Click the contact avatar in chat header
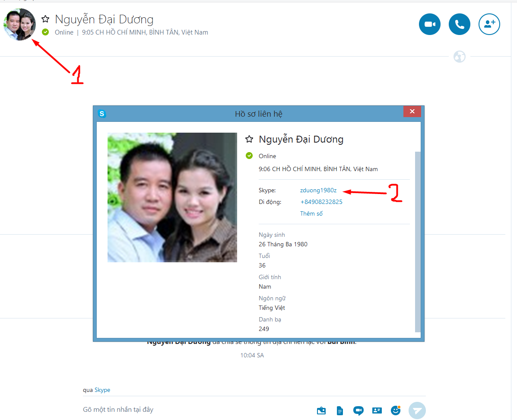The height and width of the screenshot is (420, 517). [20, 25]
